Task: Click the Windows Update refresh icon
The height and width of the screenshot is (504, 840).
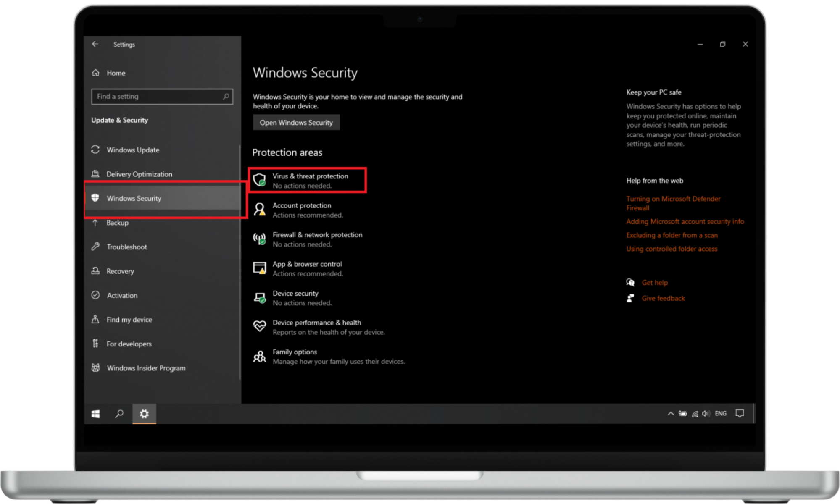Action: pyautogui.click(x=95, y=150)
